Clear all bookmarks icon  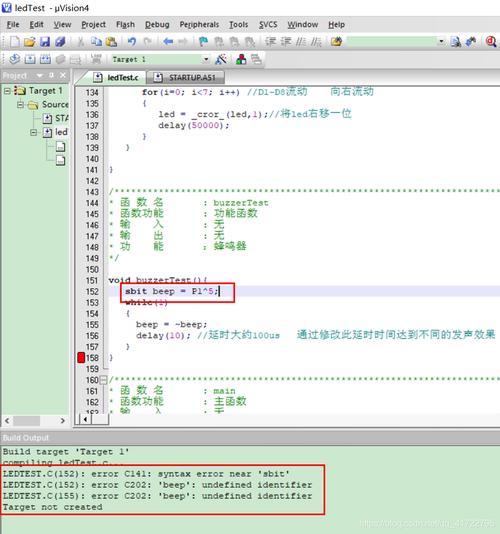coord(250,42)
